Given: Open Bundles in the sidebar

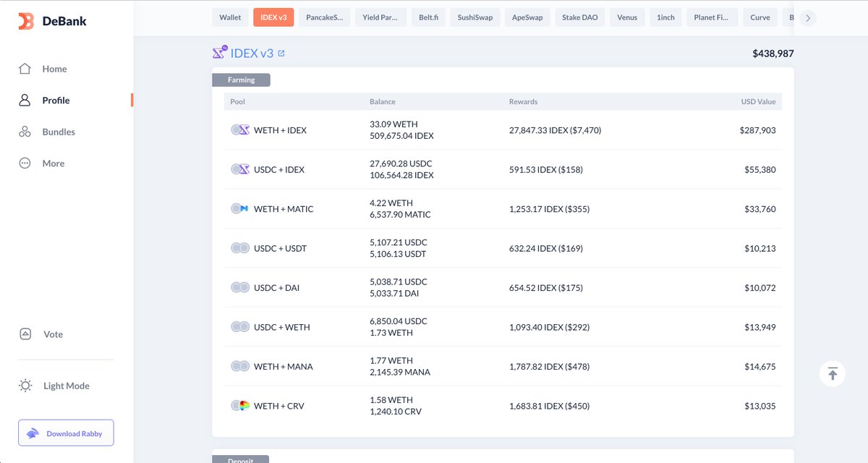Looking at the screenshot, I should click(59, 132).
